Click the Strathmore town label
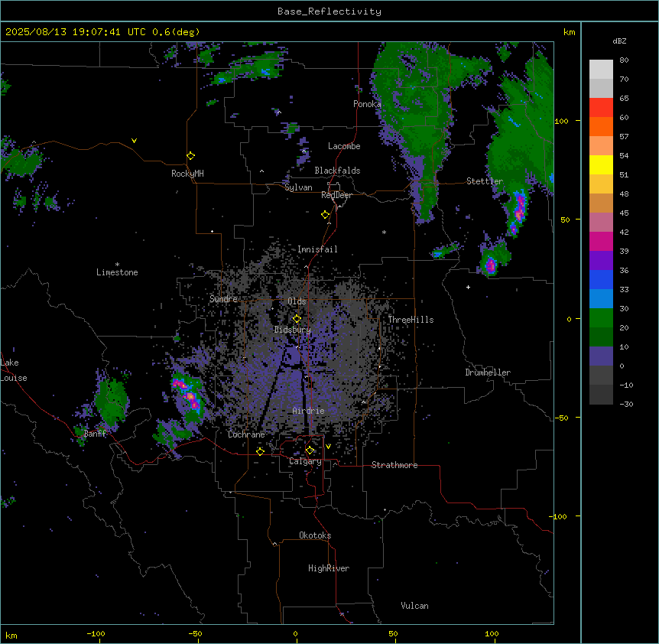The image size is (659, 644). 394,465
